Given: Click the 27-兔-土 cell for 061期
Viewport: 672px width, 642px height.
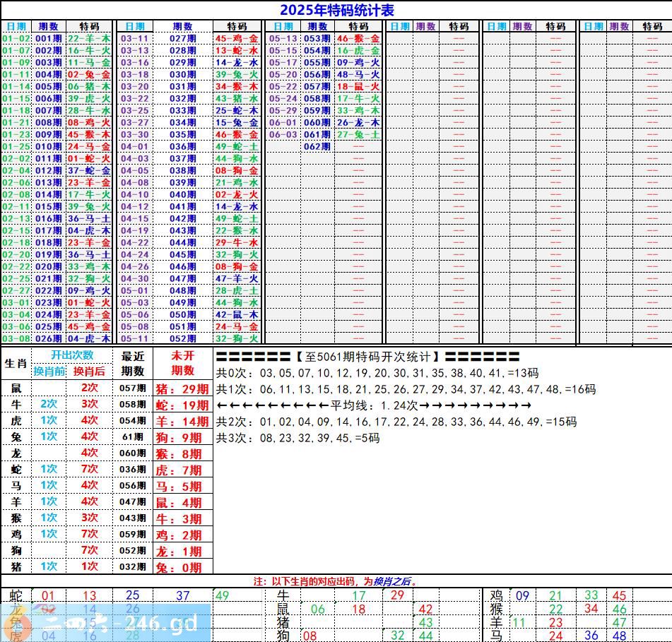Looking at the screenshot, I should click(x=358, y=134).
